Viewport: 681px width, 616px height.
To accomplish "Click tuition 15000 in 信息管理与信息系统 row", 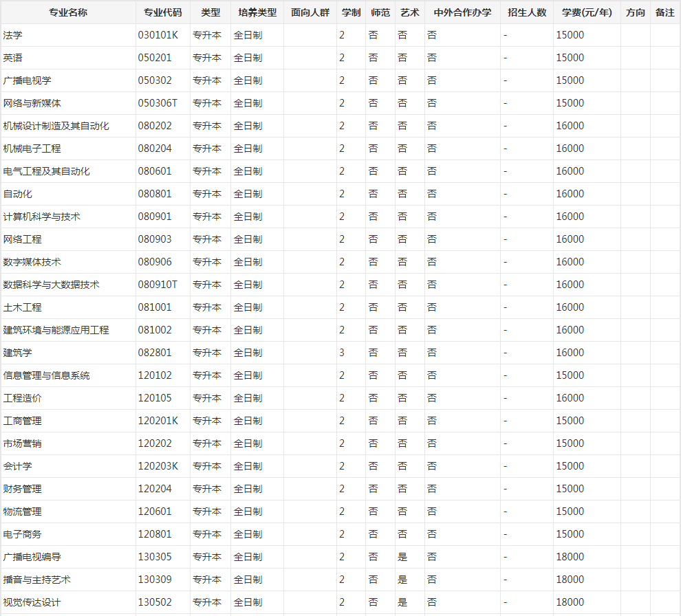I will click(570, 375).
